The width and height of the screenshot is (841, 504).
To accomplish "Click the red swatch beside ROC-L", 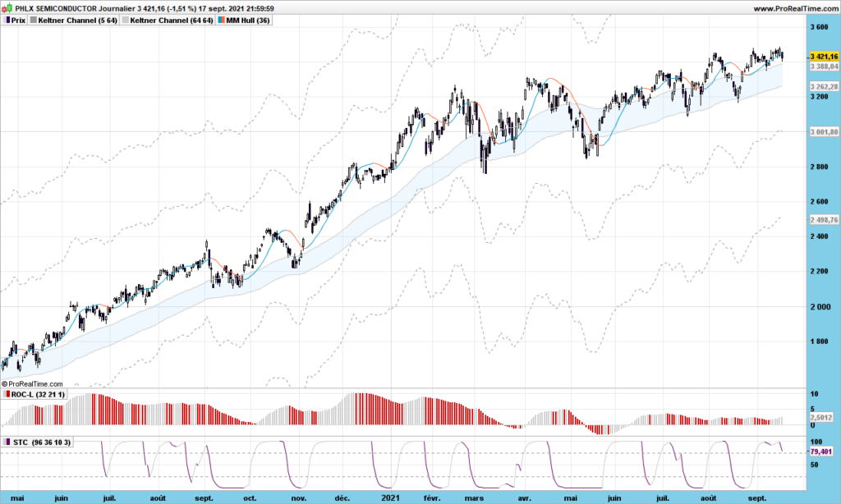I will tap(7, 395).
